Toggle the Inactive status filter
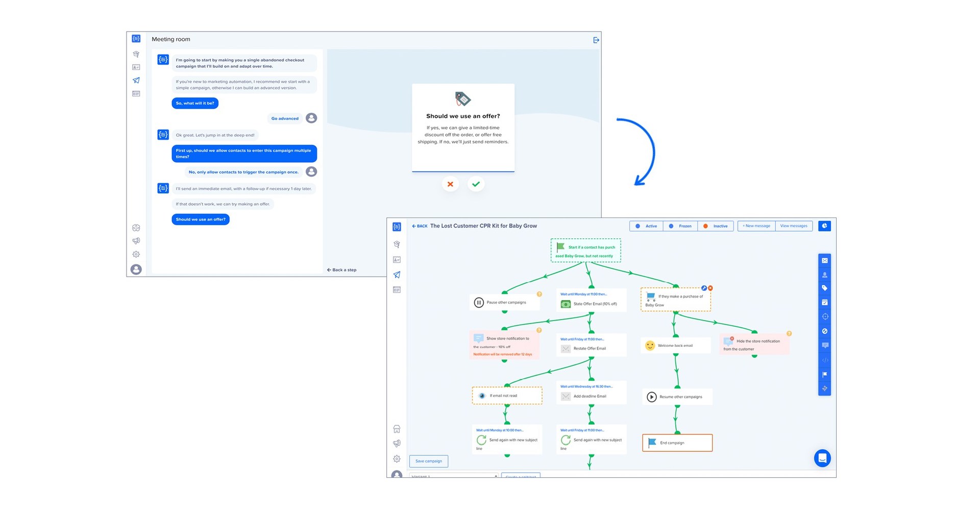This screenshot has height=513, width=980. [x=716, y=226]
